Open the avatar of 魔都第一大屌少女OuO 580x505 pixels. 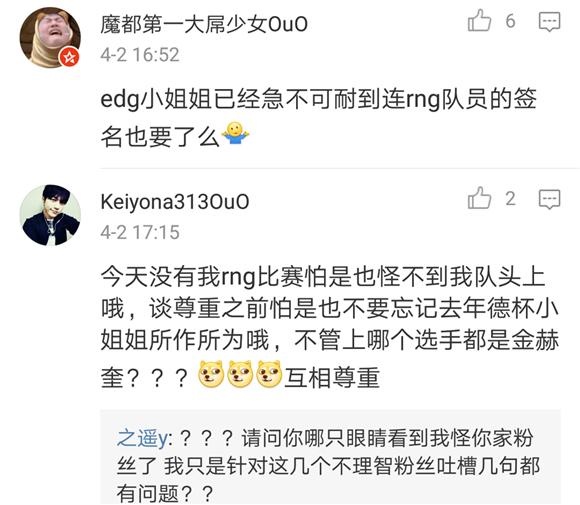tap(50, 37)
